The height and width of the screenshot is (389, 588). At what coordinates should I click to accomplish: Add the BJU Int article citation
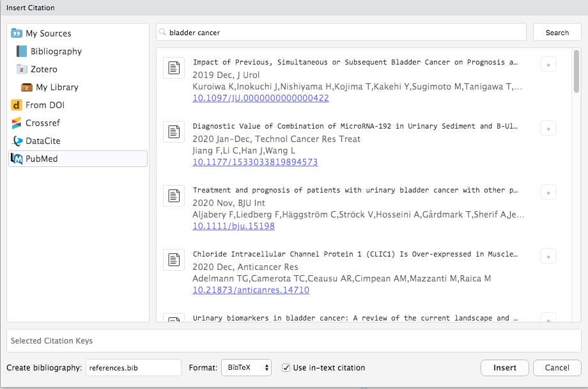548,192
